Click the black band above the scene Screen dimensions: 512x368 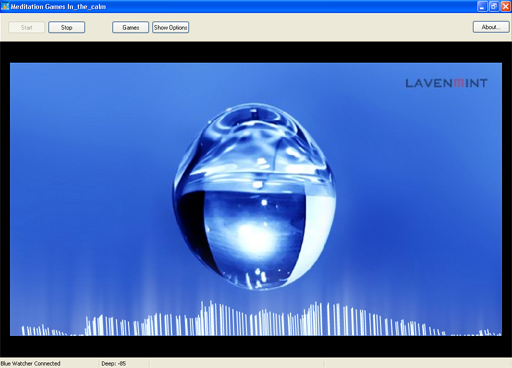[x=256, y=52]
